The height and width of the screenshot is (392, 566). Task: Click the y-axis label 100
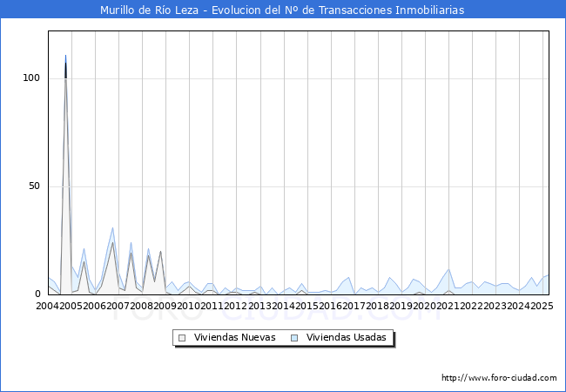click(x=31, y=78)
